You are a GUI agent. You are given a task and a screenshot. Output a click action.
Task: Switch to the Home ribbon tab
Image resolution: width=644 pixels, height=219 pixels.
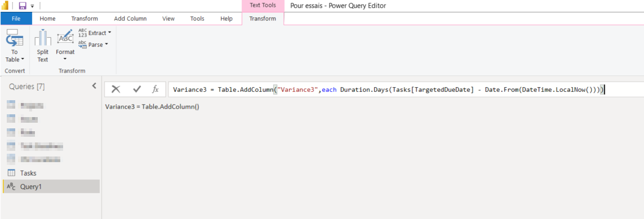point(48,19)
